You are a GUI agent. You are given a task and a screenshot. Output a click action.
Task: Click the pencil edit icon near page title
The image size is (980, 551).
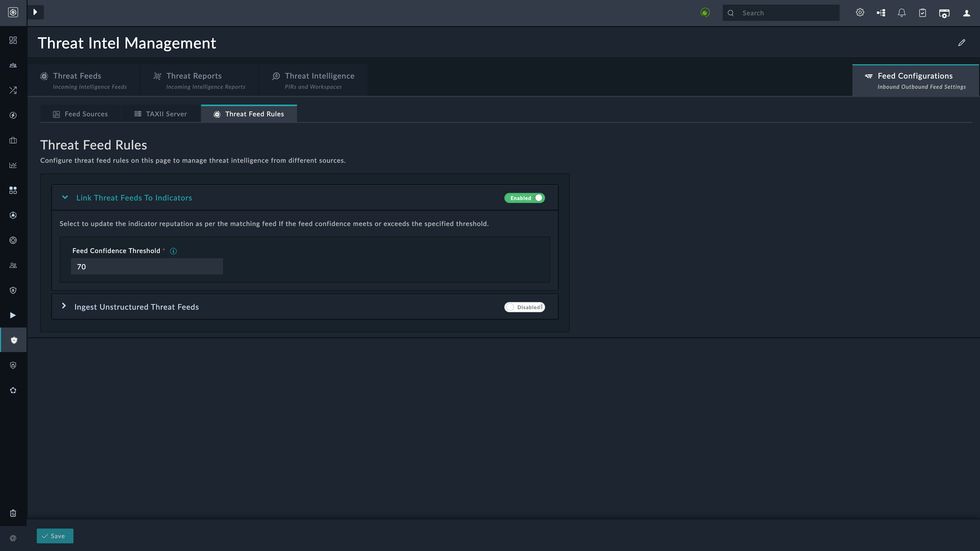click(x=961, y=43)
